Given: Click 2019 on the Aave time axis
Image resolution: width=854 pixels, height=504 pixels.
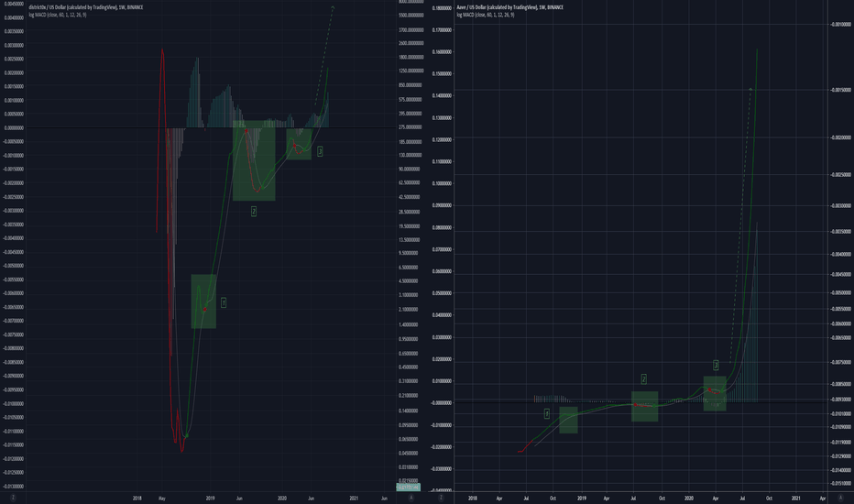Looking at the screenshot, I should coord(582,498).
